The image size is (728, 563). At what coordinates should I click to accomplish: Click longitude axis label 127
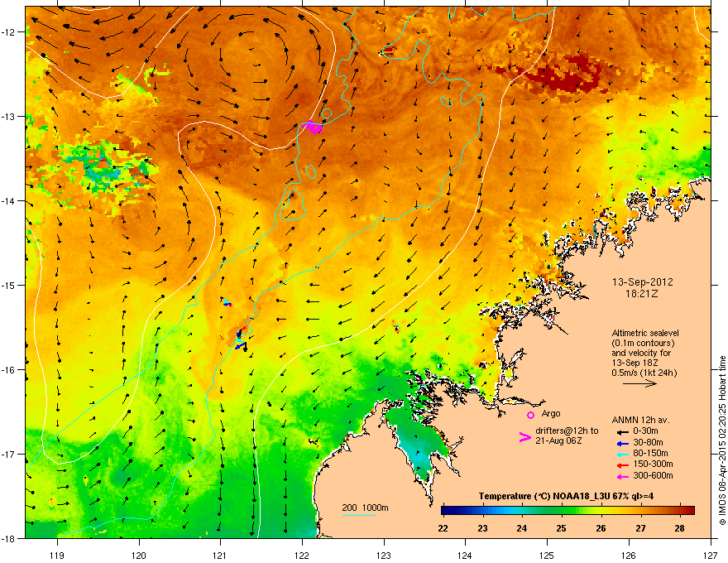[711, 555]
